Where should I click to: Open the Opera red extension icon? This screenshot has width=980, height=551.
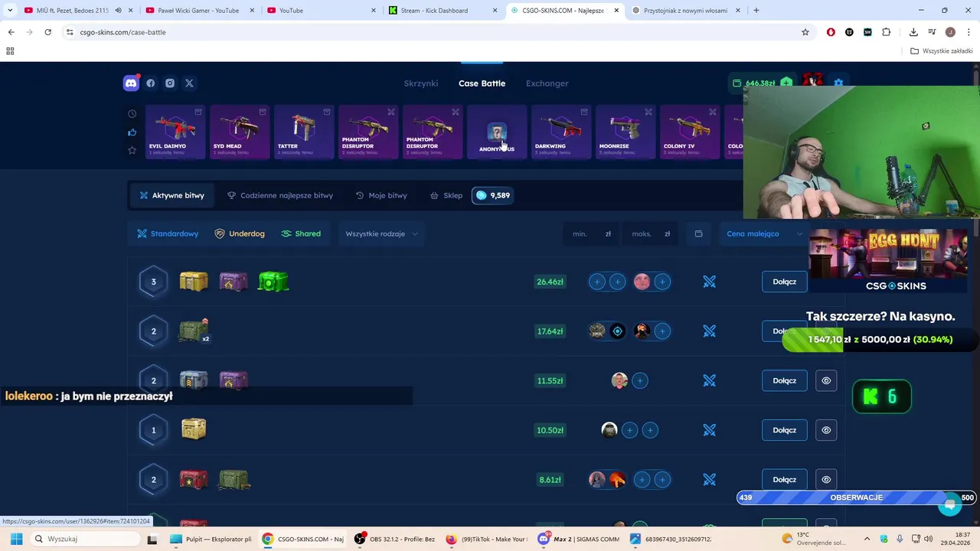tap(831, 32)
